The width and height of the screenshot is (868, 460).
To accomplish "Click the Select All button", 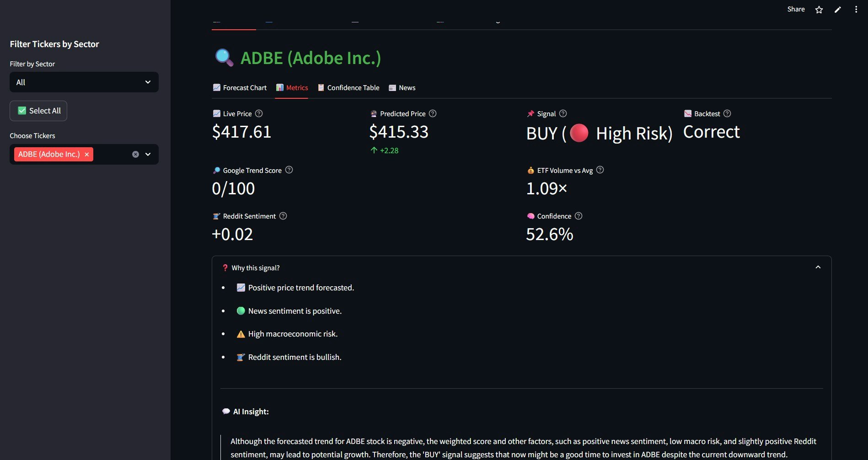I will [x=38, y=111].
